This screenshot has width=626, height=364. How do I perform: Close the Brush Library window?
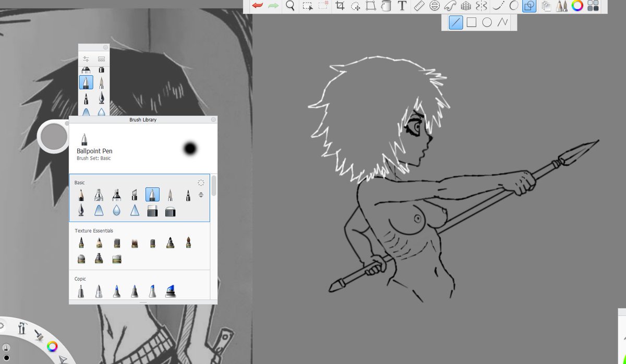pos(213,119)
